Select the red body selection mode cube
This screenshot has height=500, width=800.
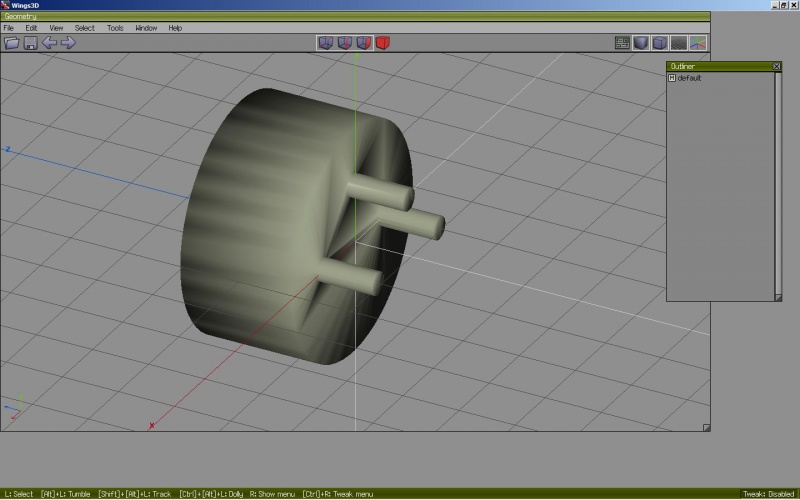coord(383,43)
